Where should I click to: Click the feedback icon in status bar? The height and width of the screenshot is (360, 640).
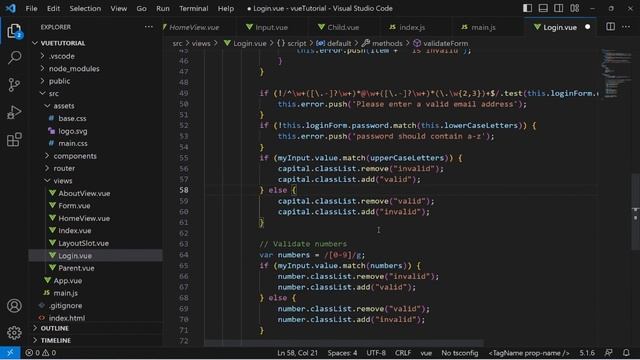click(609, 353)
